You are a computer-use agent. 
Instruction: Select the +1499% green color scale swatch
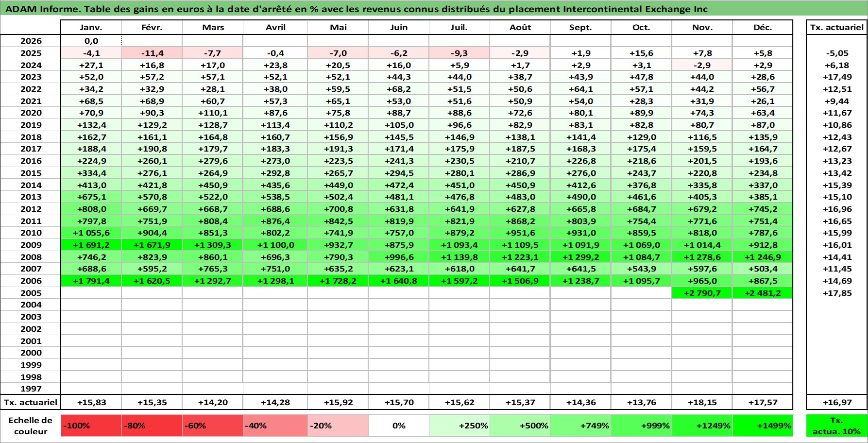click(x=763, y=426)
